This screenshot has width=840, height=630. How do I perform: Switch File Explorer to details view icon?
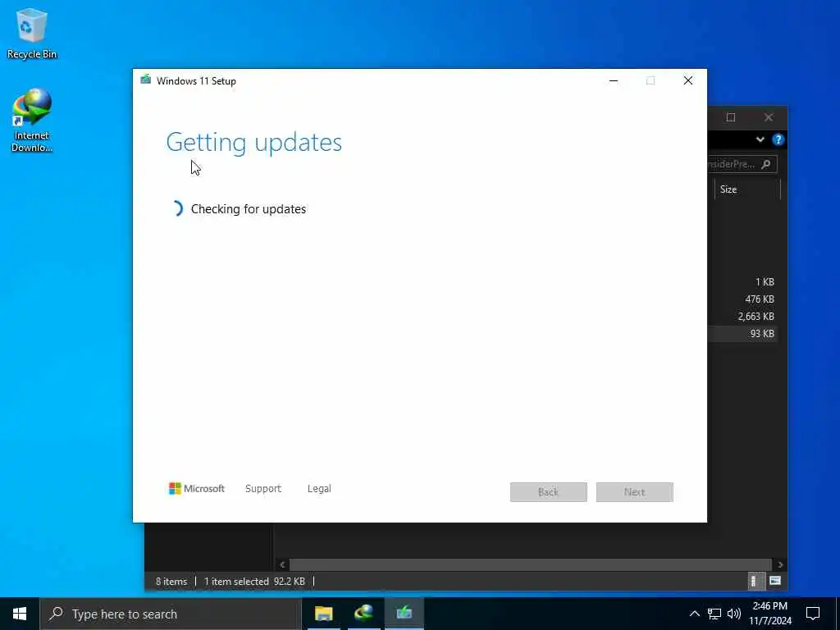(754, 581)
